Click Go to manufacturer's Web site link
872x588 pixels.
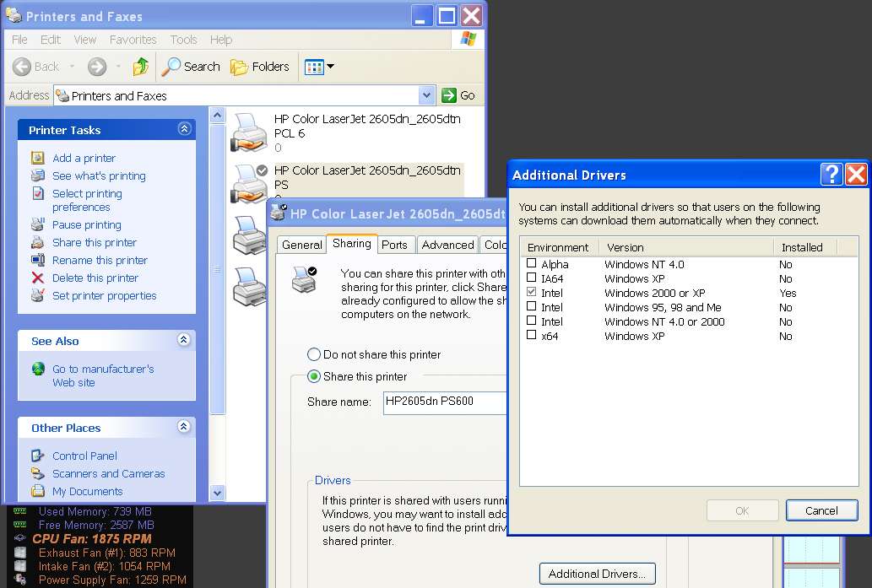pyautogui.click(x=103, y=375)
